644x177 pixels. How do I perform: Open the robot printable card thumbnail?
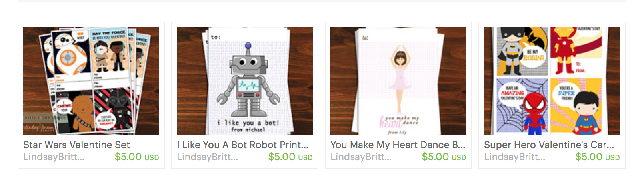[x=245, y=81]
